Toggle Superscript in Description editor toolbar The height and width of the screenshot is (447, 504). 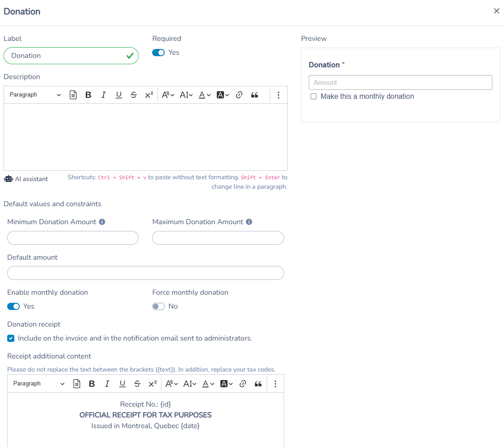(x=149, y=95)
